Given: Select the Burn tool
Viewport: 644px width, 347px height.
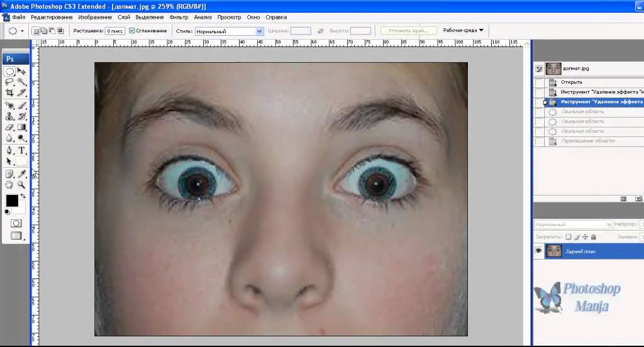Looking at the screenshot, I should click(22, 138).
